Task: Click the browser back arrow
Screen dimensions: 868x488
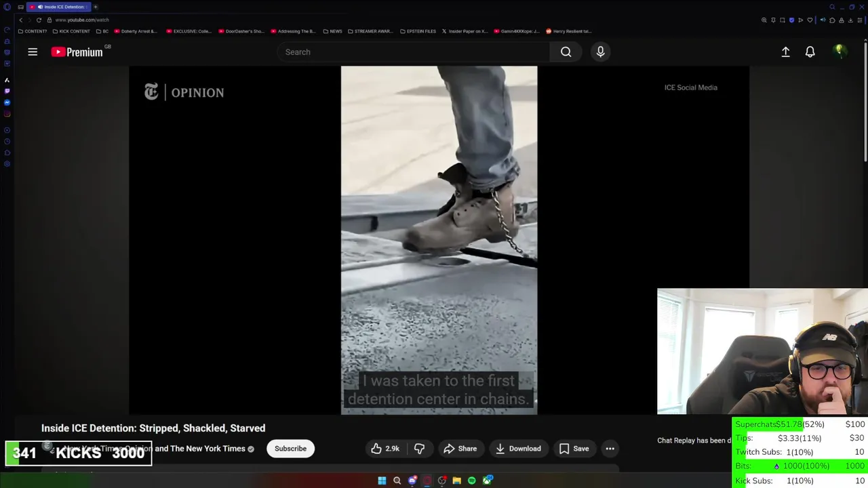Action: tap(21, 20)
